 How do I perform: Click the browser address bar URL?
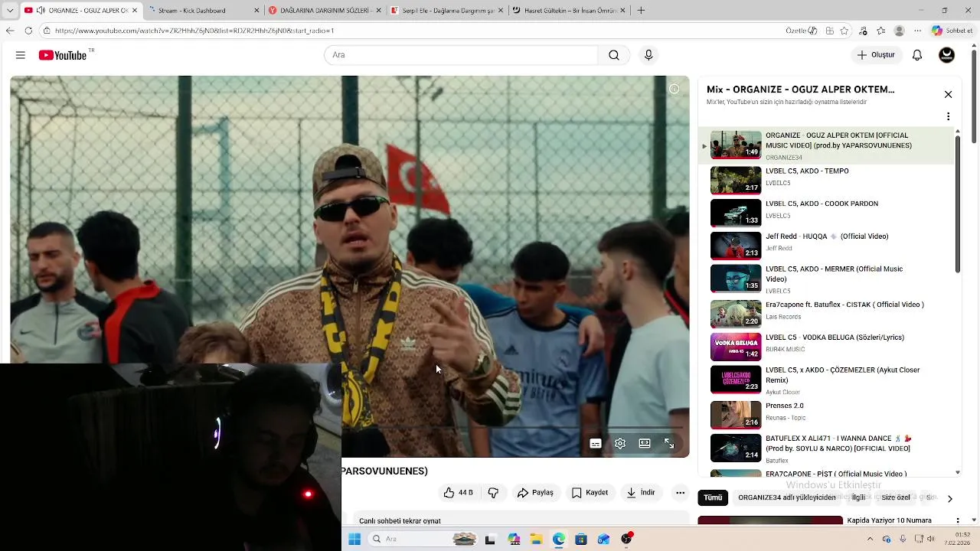[x=194, y=31]
